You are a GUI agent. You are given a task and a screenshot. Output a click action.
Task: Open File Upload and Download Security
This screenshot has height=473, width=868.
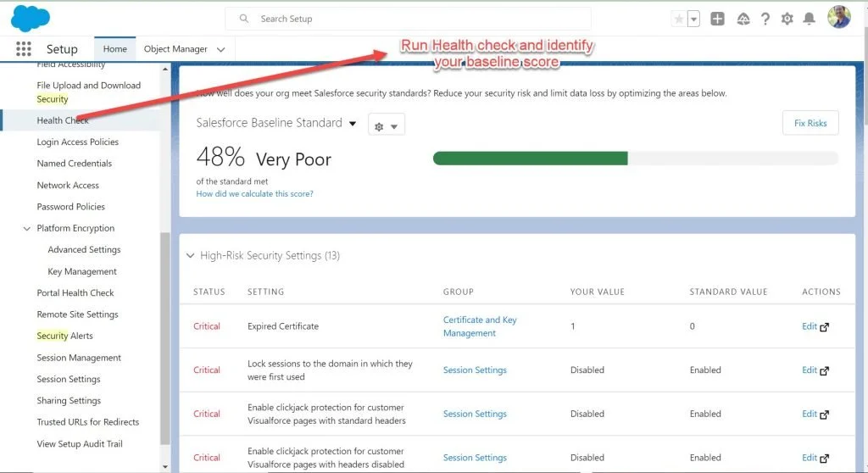click(x=88, y=92)
